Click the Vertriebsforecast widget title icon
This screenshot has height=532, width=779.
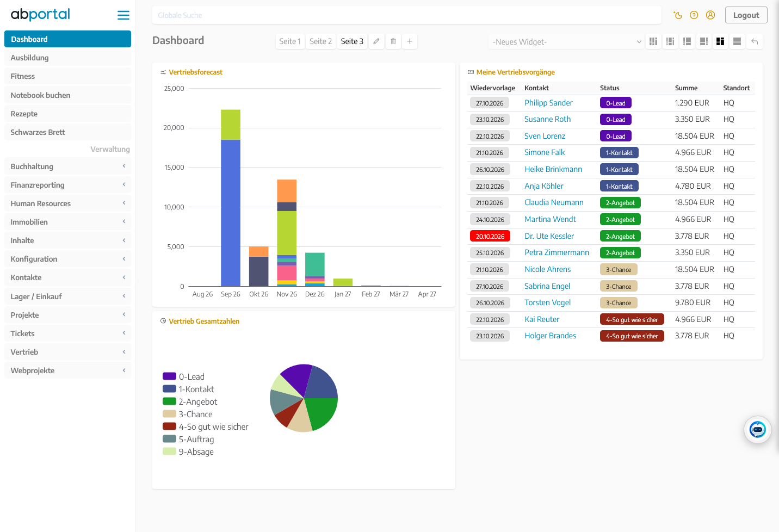(x=163, y=72)
